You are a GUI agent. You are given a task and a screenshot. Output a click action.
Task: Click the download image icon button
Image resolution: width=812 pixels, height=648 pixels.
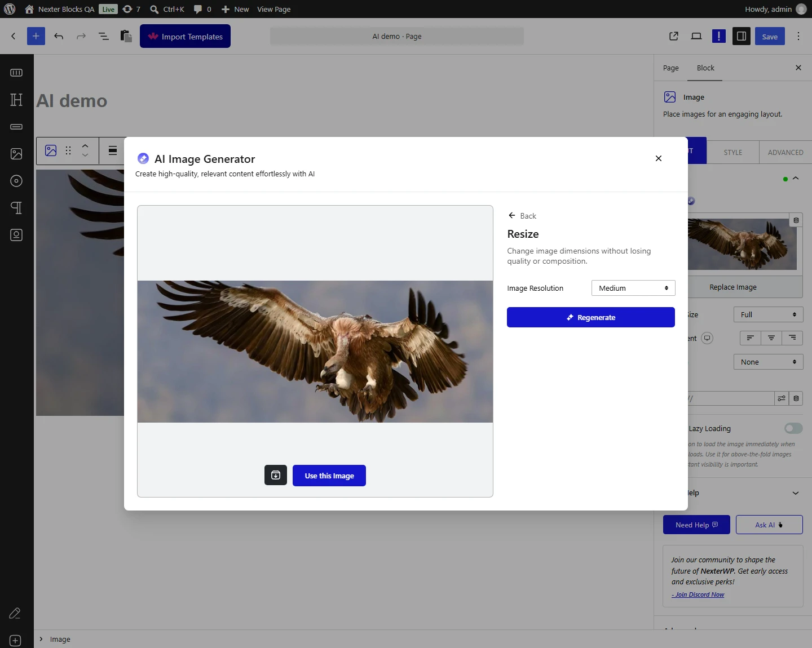point(276,475)
